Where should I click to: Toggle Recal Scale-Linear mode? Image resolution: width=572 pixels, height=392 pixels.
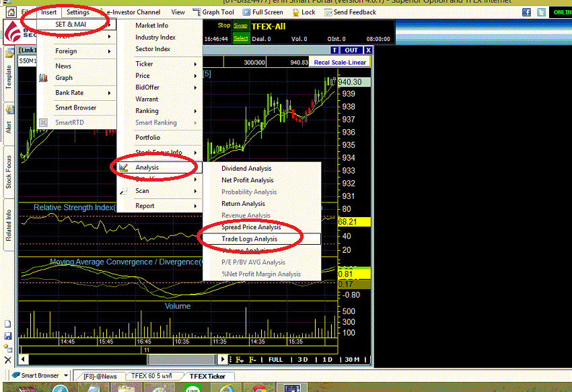(x=340, y=63)
